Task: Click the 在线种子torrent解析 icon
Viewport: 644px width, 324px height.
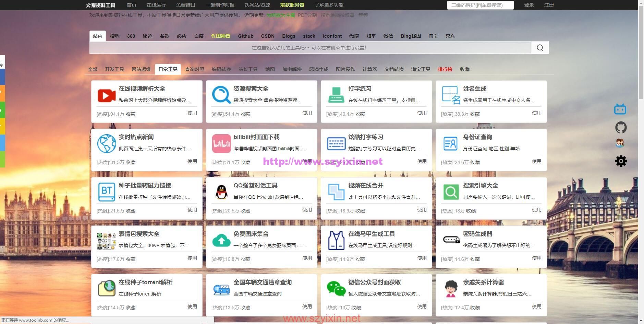Action: [107, 288]
